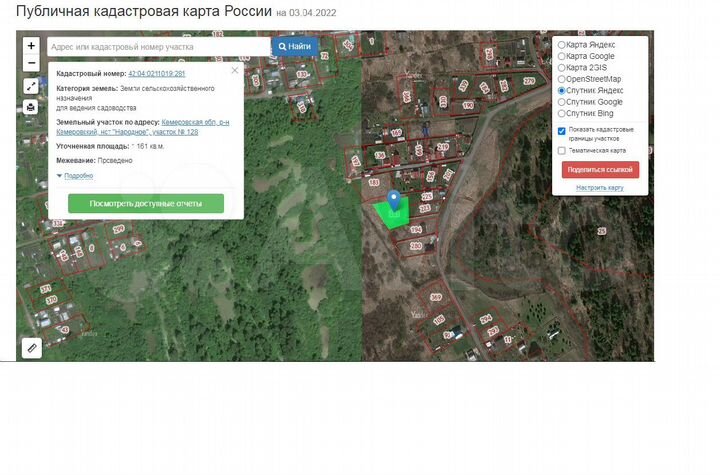
Task: Open the Настроить карту link
Action: click(600, 187)
